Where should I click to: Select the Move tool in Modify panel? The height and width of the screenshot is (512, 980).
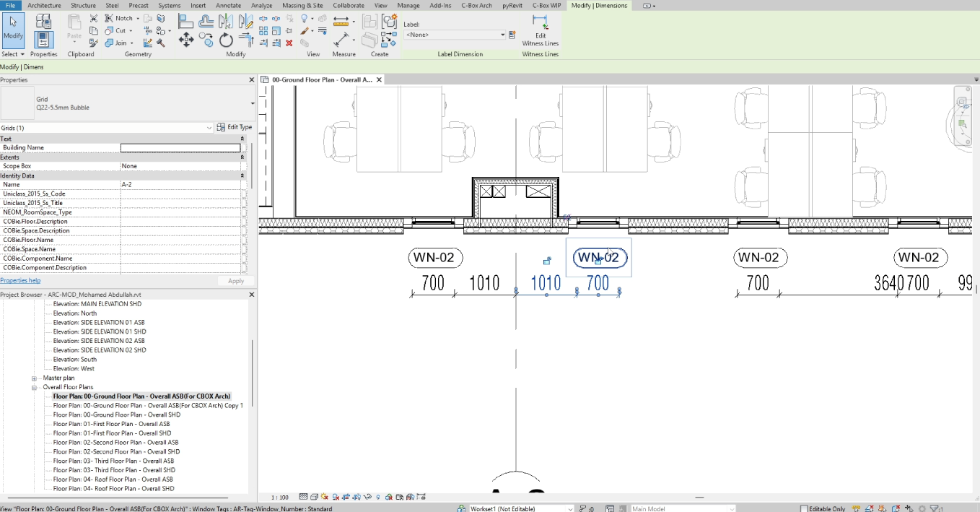[186, 40]
